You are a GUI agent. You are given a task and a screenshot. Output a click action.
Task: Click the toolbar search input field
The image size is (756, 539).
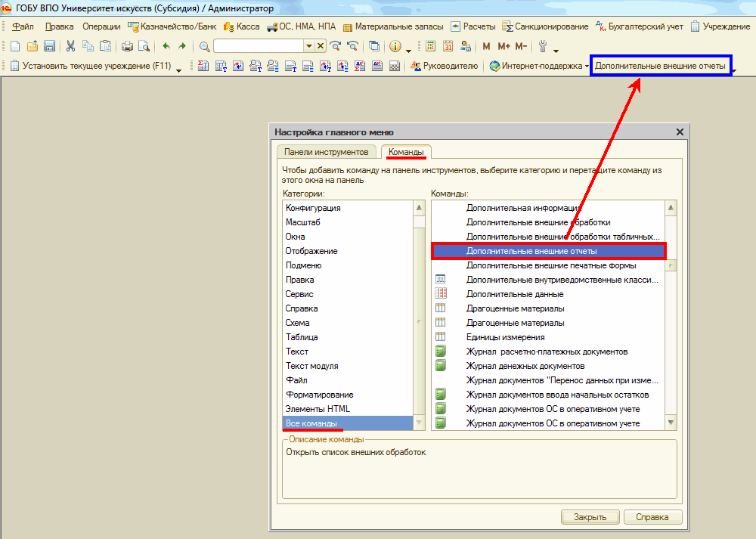(x=258, y=46)
